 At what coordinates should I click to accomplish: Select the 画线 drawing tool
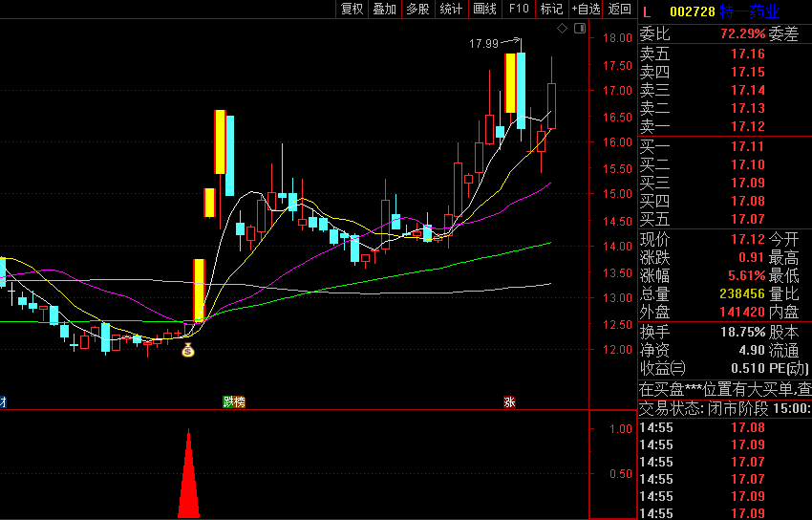tap(484, 9)
